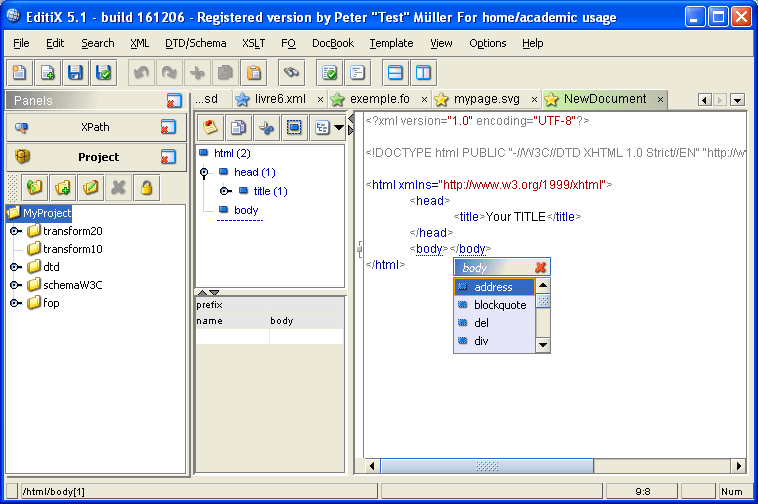Click the XPath speech-bubble icon

pos(21,128)
